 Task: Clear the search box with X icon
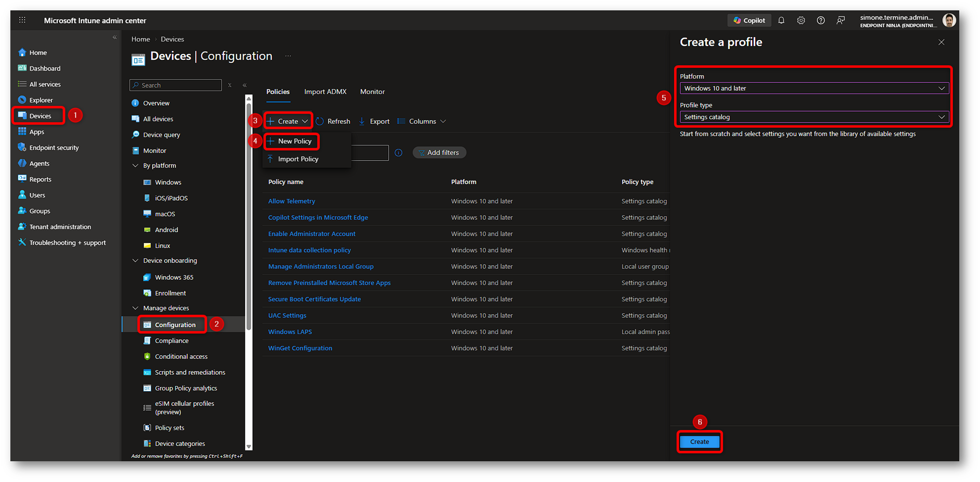pos(230,85)
